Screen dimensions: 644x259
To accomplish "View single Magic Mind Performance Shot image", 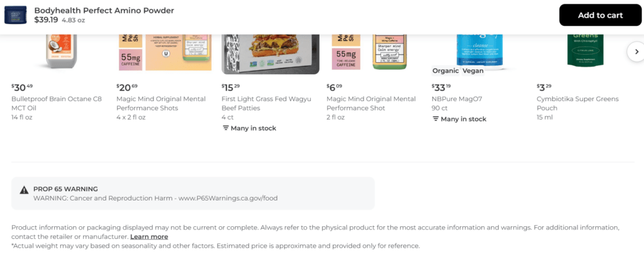I will pos(375,52).
